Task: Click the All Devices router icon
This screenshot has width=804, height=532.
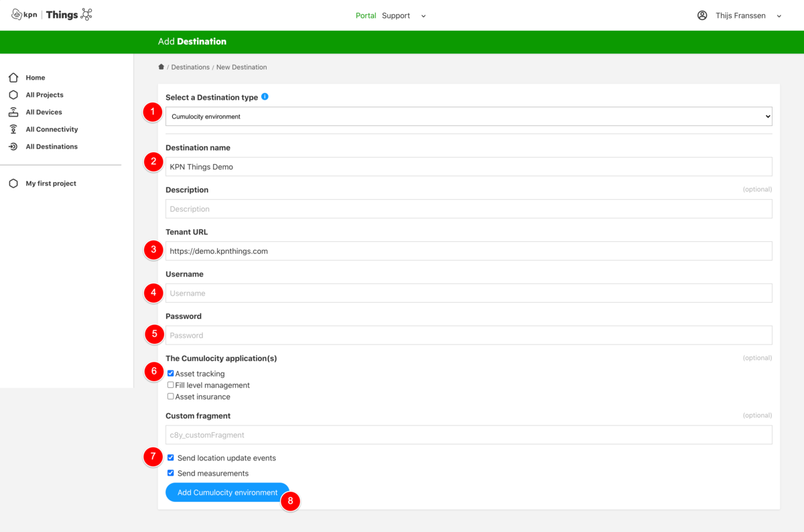Action: tap(13, 112)
